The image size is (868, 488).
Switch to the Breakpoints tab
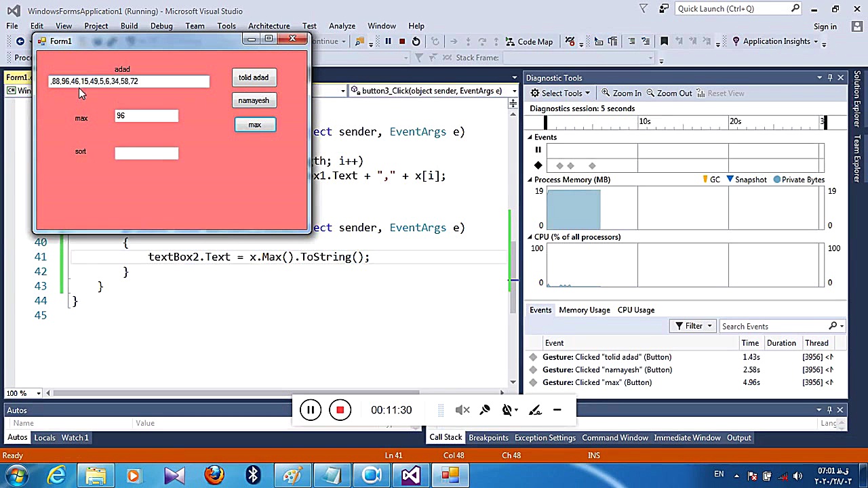click(x=488, y=438)
